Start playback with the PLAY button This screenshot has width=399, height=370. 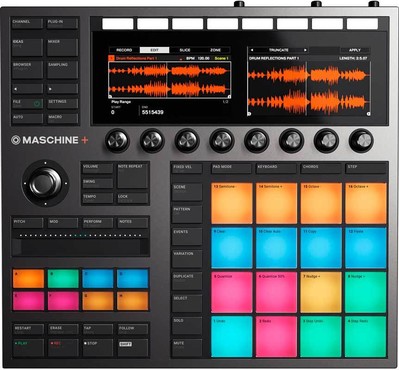click(x=28, y=348)
